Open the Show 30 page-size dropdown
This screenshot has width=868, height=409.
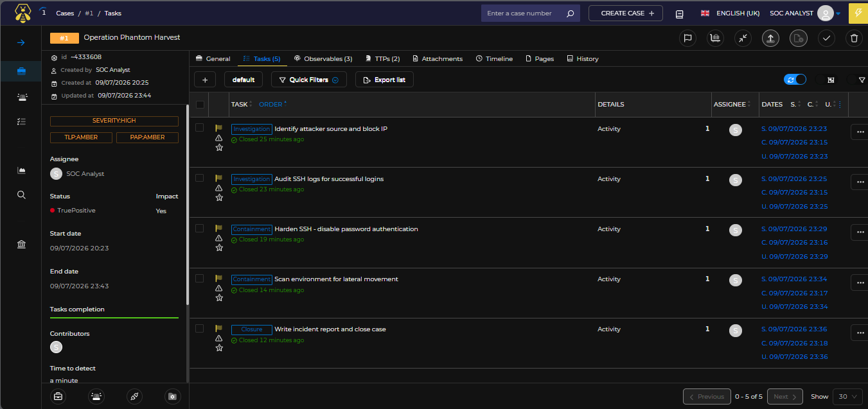click(x=848, y=397)
